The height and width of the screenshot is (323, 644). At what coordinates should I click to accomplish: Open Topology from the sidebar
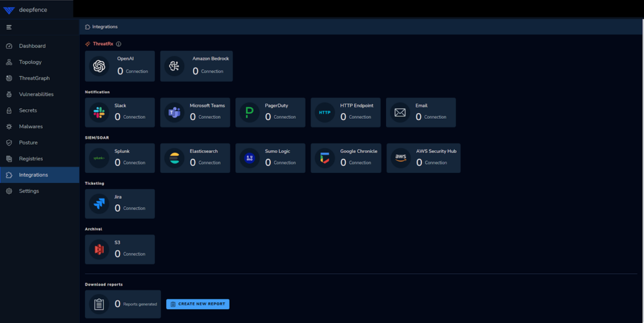click(x=40, y=62)
